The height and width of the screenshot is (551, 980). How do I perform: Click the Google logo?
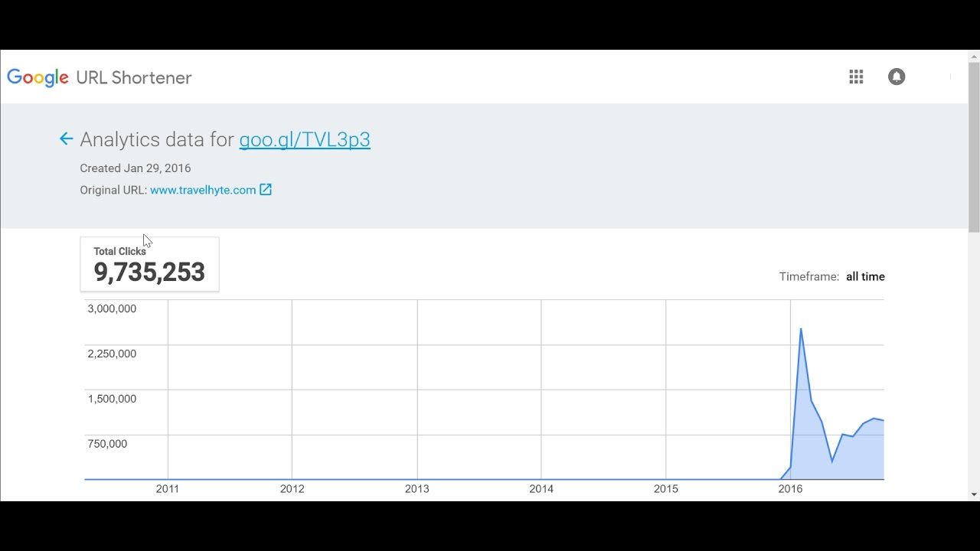(x=38, y=77)
